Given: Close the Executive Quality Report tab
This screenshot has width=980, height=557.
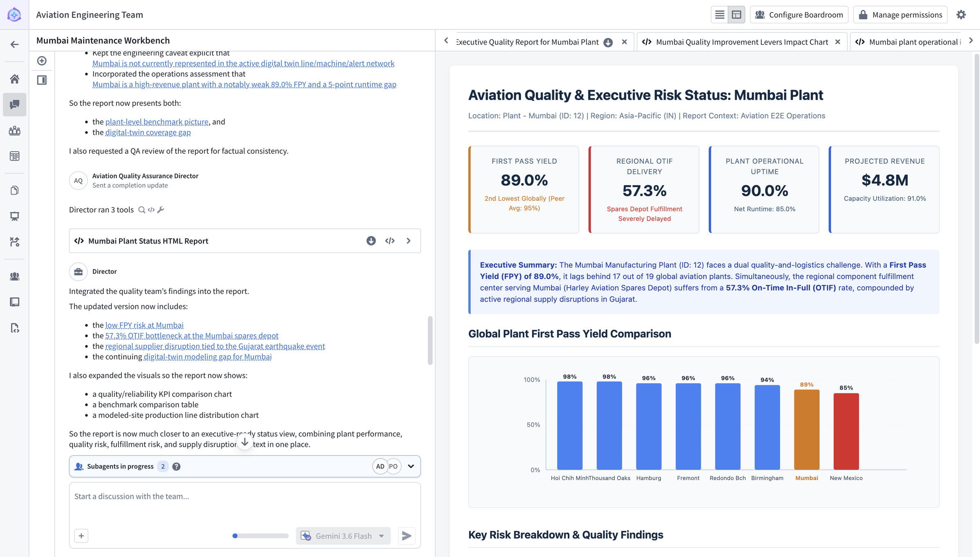Looking at the screenshot, I should click(x=624, y=42).
